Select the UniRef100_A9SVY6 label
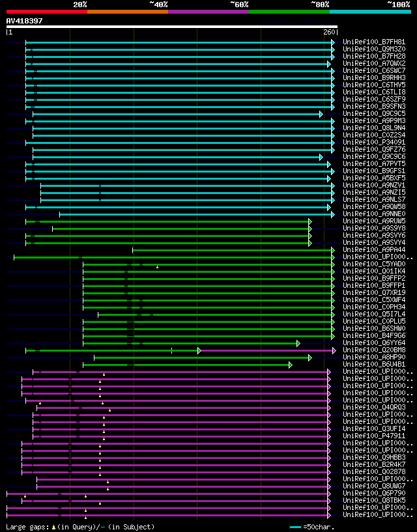This screenshot has height=532, width=417. (x=374, y=235)
